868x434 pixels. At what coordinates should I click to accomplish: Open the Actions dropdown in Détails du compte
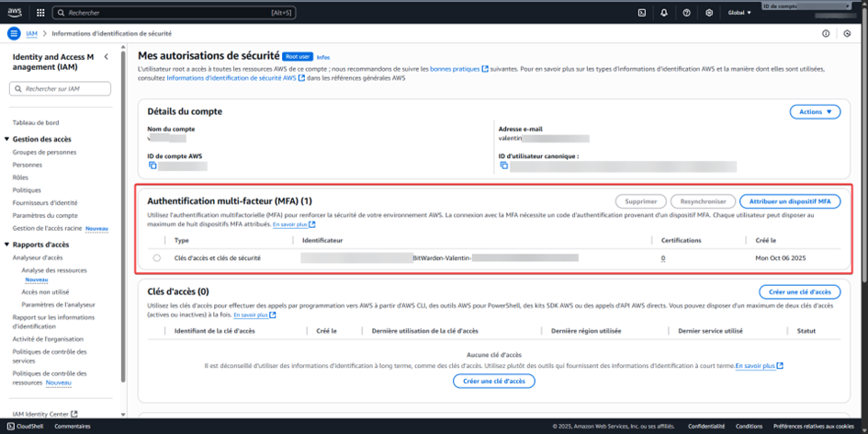[x=815, y=111]
